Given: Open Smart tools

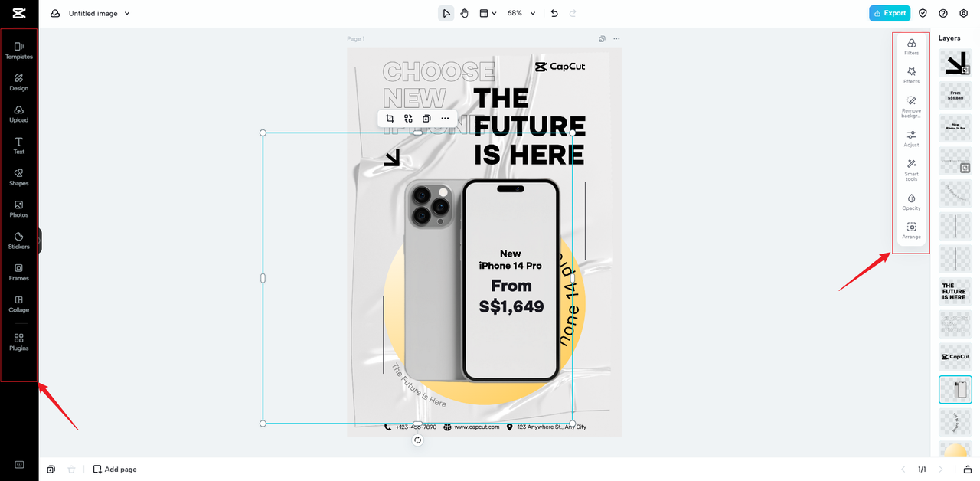Looking at the screenshot, I should tap(911, 169).
